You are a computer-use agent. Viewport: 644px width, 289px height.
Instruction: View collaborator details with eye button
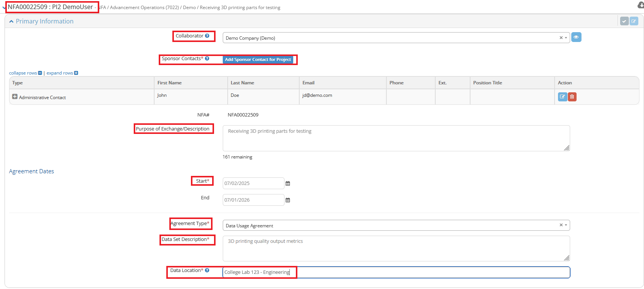(x=576, y=37)
